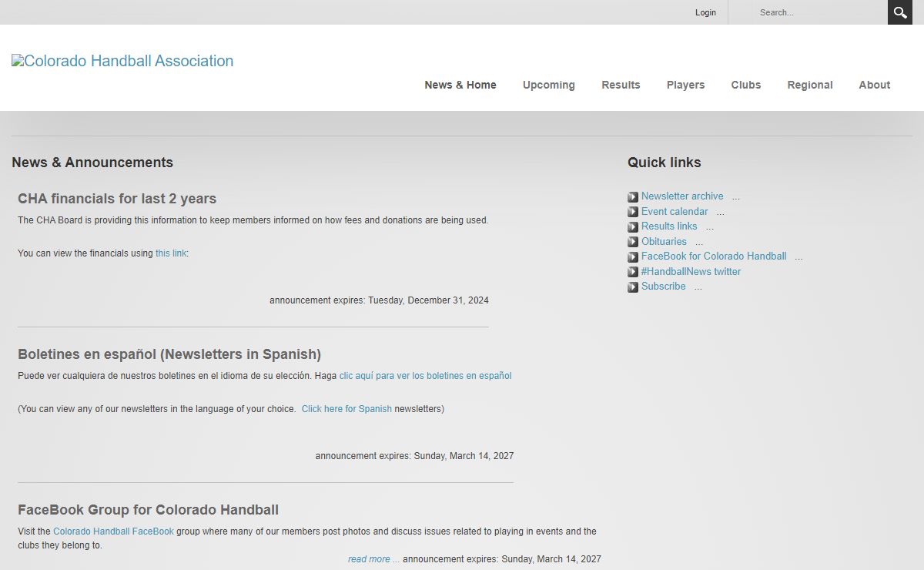Follow 'Click here for Spanish' link
The width and height of the screenshot is (924, 570).
pos(346,409)
